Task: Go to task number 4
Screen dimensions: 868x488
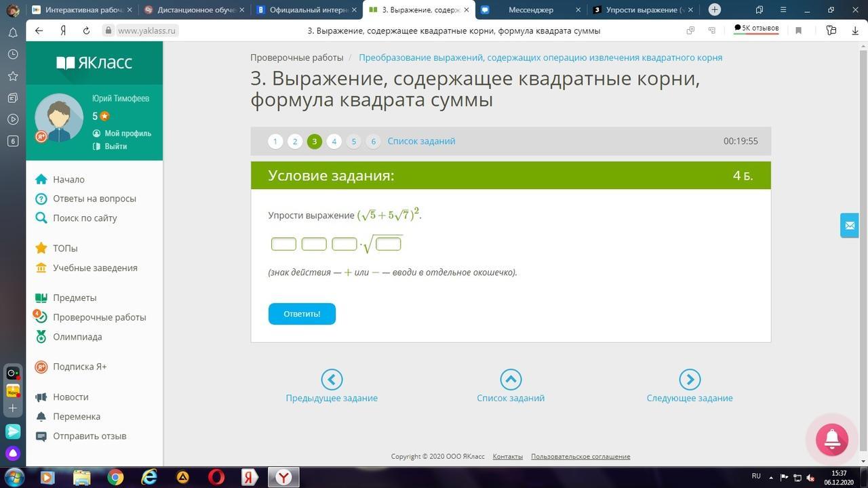Action: click(334, 141)
